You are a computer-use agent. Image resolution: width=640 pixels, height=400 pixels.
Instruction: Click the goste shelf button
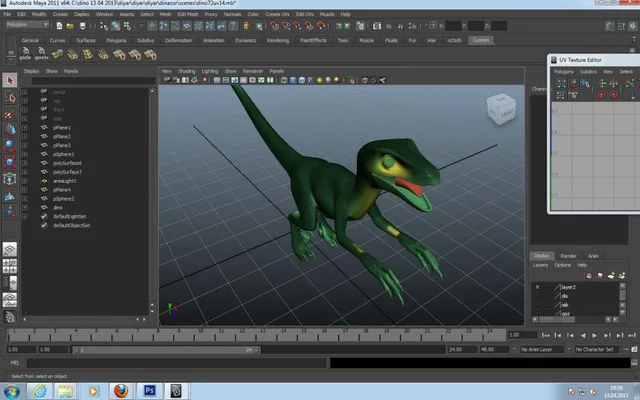[x=41, y=53]
